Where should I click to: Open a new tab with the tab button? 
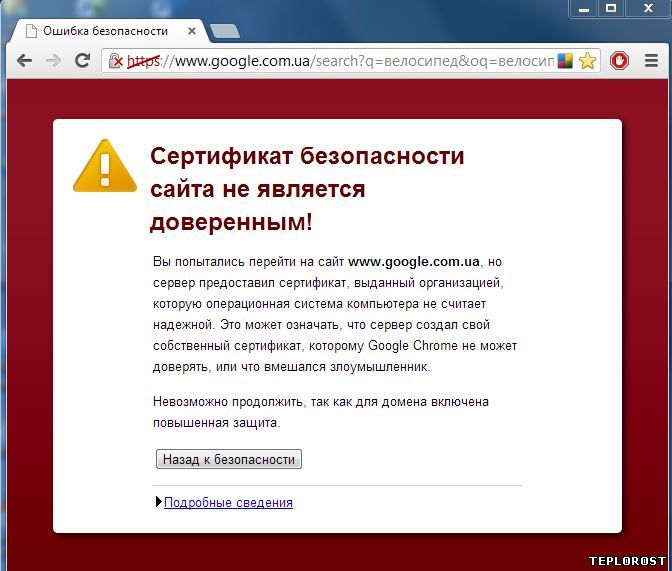coord(225,31)
